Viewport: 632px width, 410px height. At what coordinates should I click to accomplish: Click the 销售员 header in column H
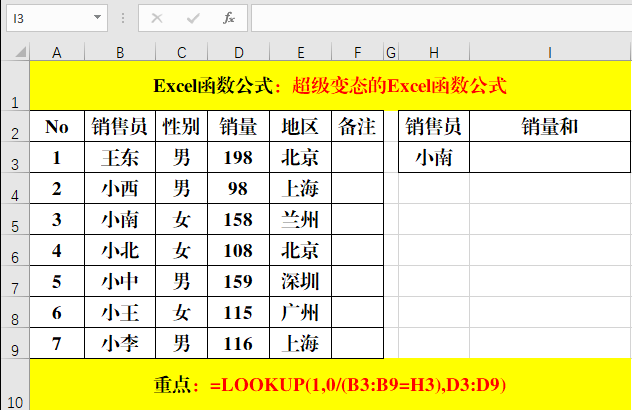434,126
